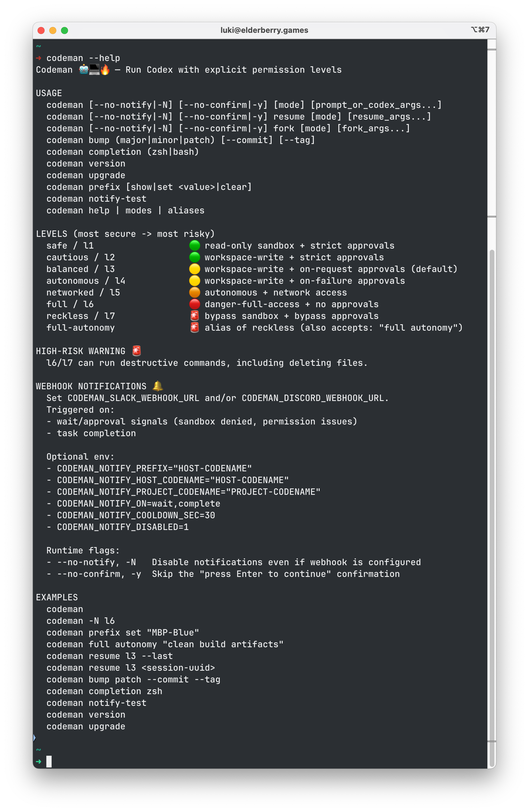Click the siren icon after HIGH-RISK WARNING
This screenshot has height=812, width=529.
137,351
